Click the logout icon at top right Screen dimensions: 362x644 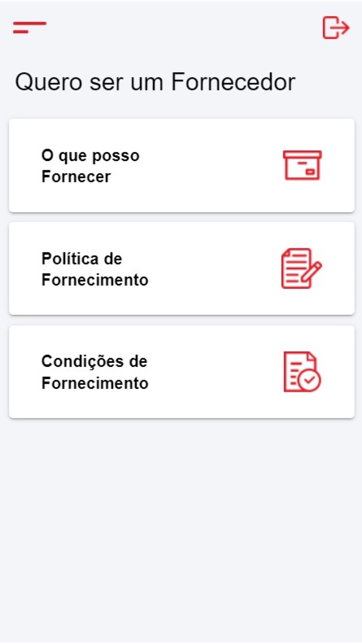click(x=336, y=27)
